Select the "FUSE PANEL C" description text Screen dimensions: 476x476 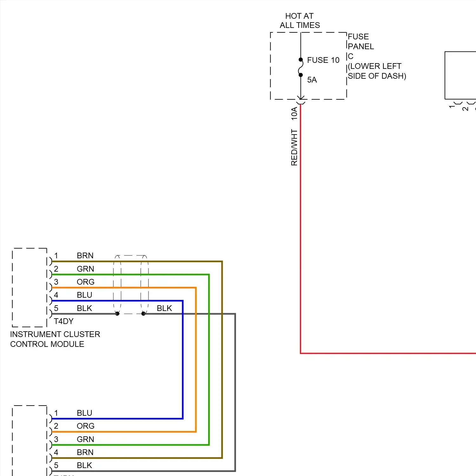361,46
